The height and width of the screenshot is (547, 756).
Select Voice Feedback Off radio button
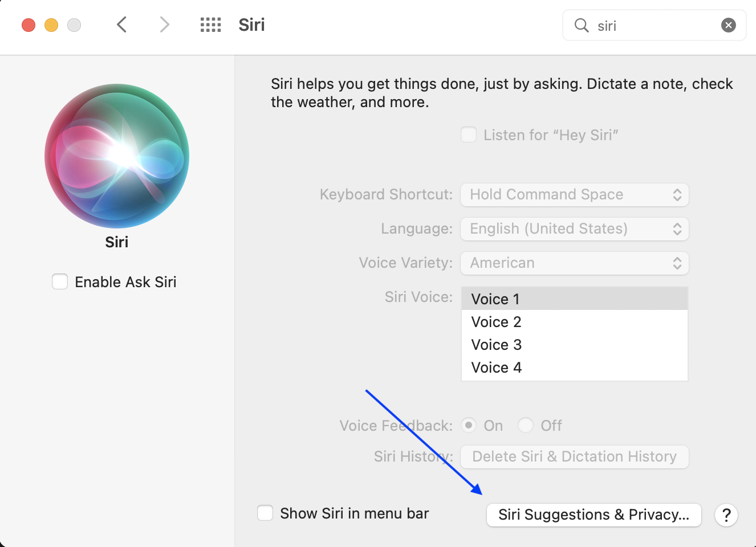click(x=525, y=425)
